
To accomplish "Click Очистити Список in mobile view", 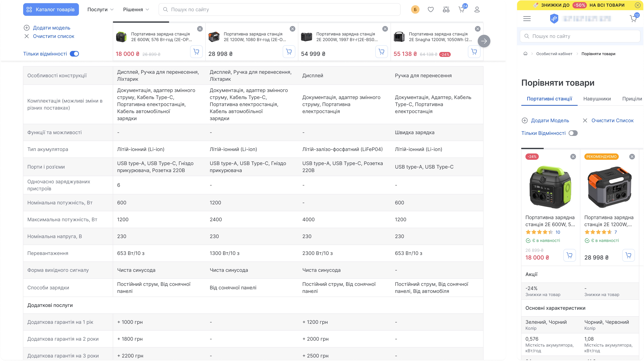I will pyautogui.click(x=608, y=120).
